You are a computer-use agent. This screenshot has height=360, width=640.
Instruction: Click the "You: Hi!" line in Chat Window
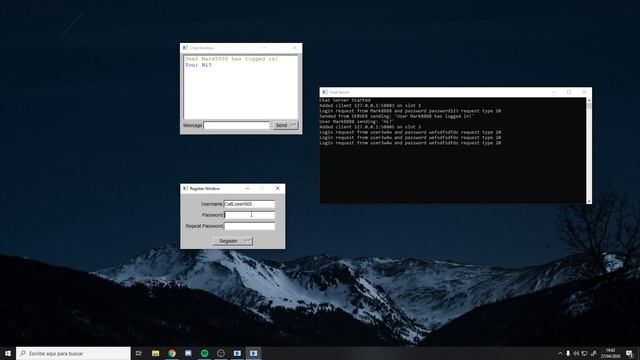198,65
